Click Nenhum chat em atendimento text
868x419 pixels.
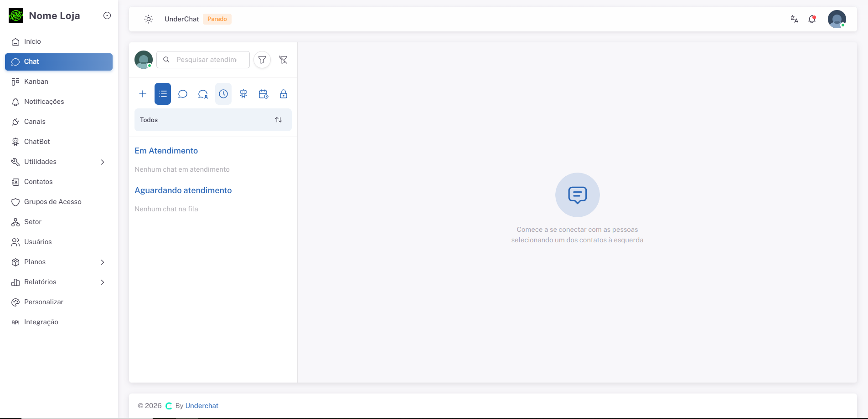(182, 169)
